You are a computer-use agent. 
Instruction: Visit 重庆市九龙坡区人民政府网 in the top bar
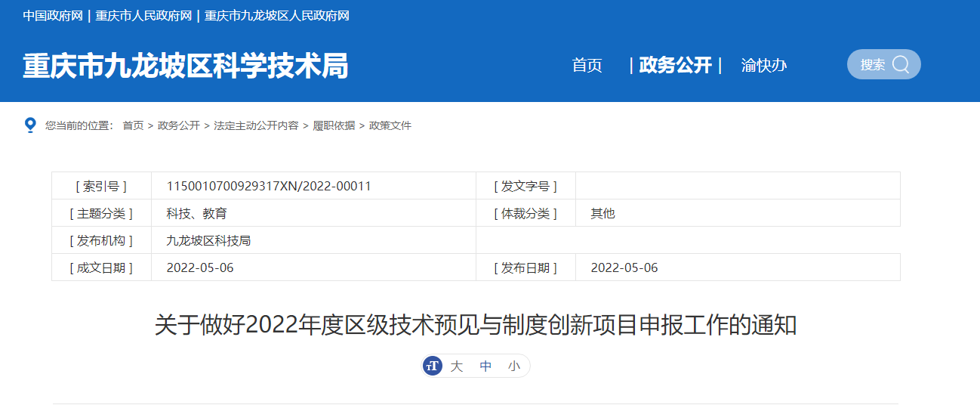277,16
